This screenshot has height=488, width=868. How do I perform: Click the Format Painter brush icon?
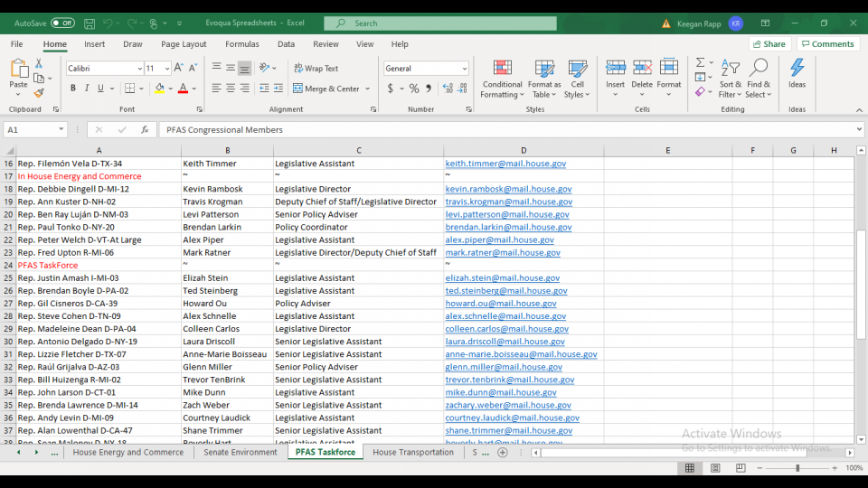click(39, 93)
